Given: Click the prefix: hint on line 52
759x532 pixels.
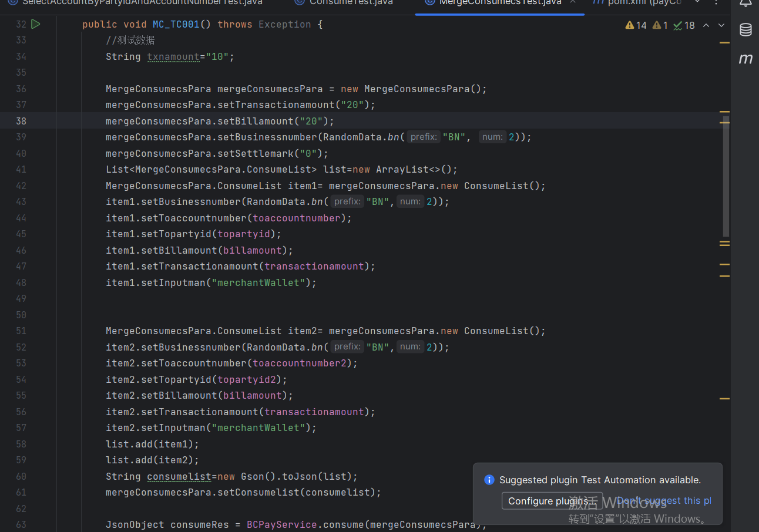Looking at the screenshot, I should click(347, 347).
